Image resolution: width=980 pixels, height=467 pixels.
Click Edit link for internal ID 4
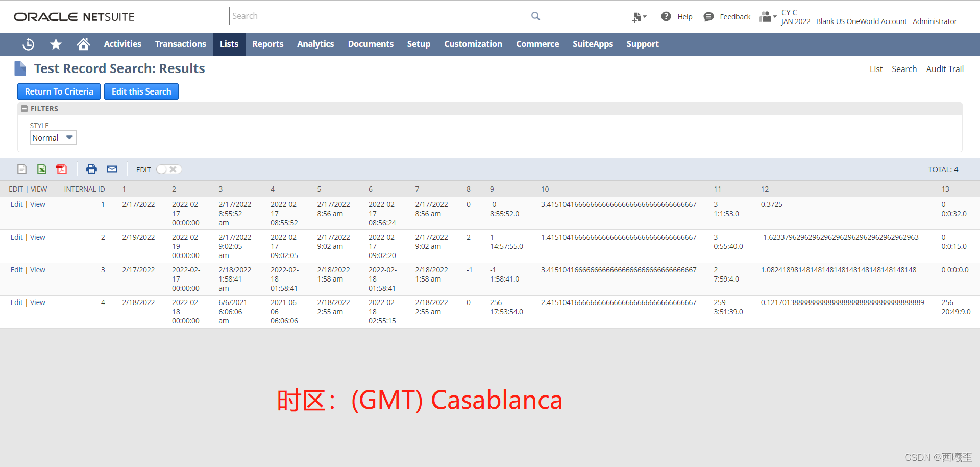click(x=16, y=302)
